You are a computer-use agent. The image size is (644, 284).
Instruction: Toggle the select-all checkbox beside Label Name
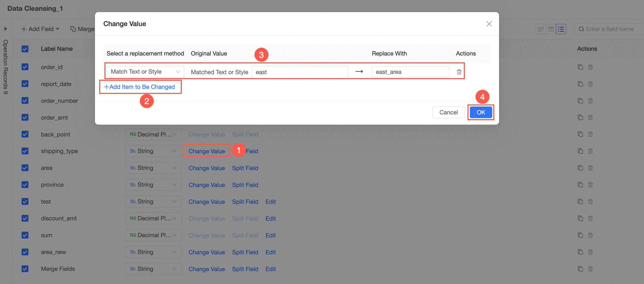point(25,49)
